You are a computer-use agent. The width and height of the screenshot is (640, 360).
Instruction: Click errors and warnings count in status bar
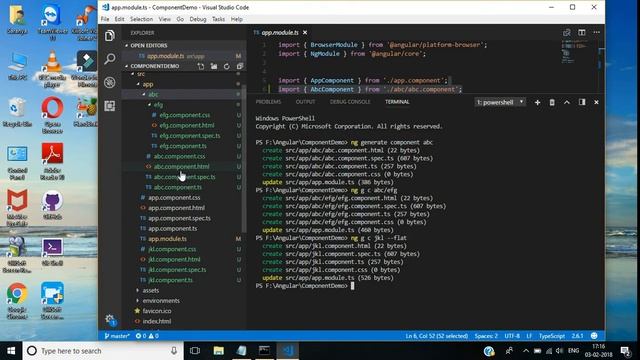click(147, 336)
